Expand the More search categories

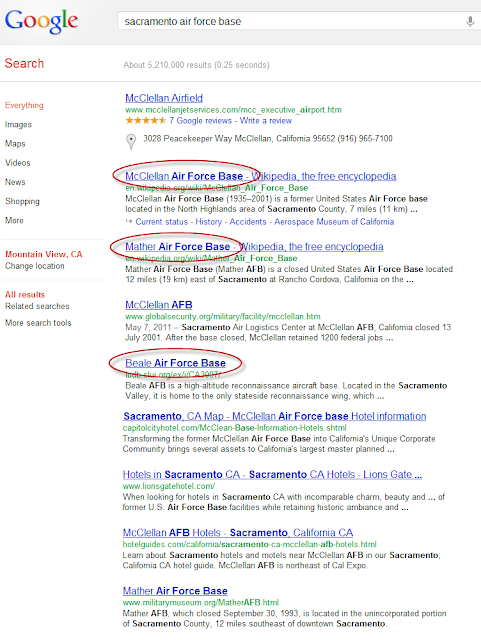tap(14, 220)
